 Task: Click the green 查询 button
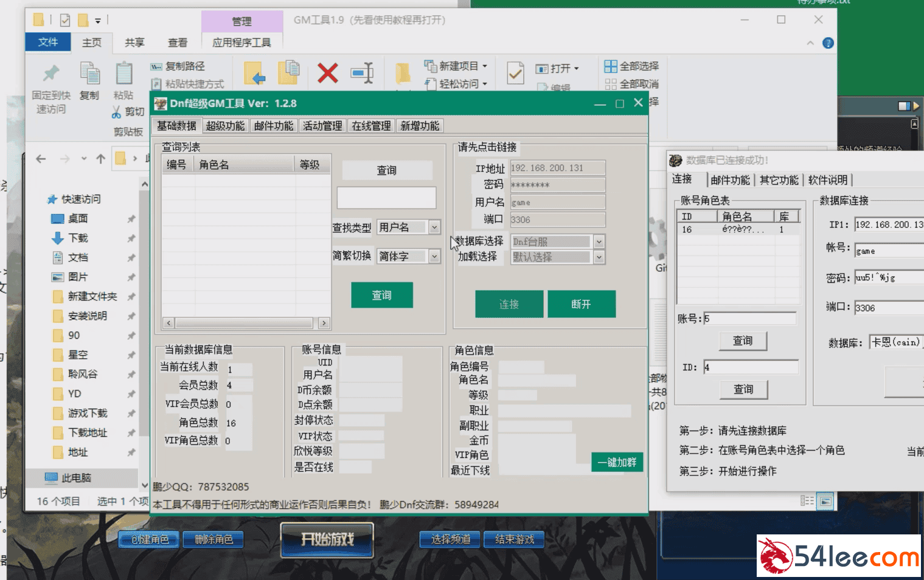(x=382, y=295)
